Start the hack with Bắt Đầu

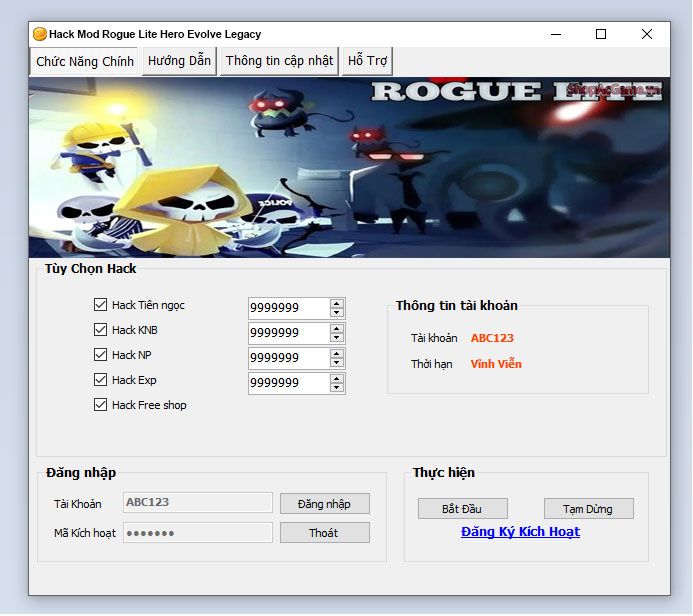tap(463, 509)
